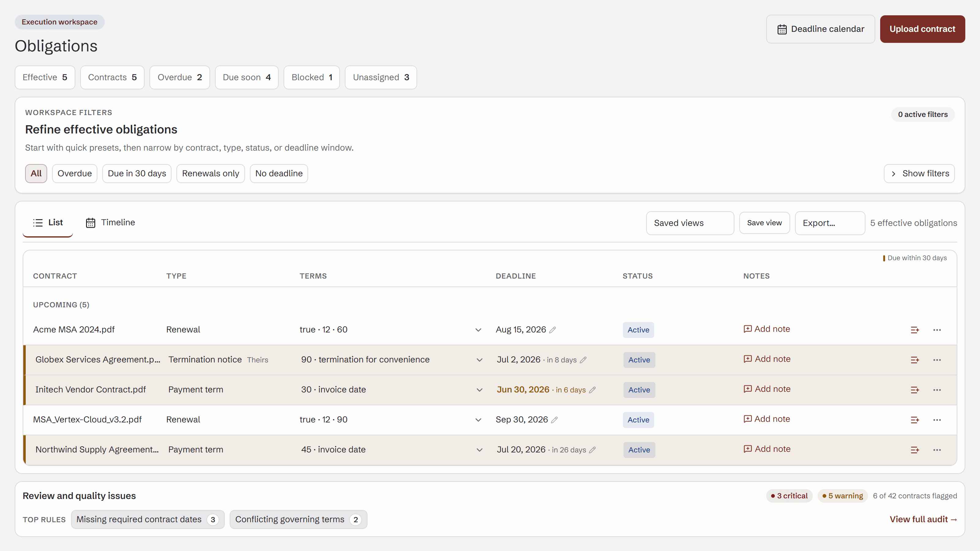
Task: Add note to Globex Services Agreement row
Action: (x=767, y=359)
